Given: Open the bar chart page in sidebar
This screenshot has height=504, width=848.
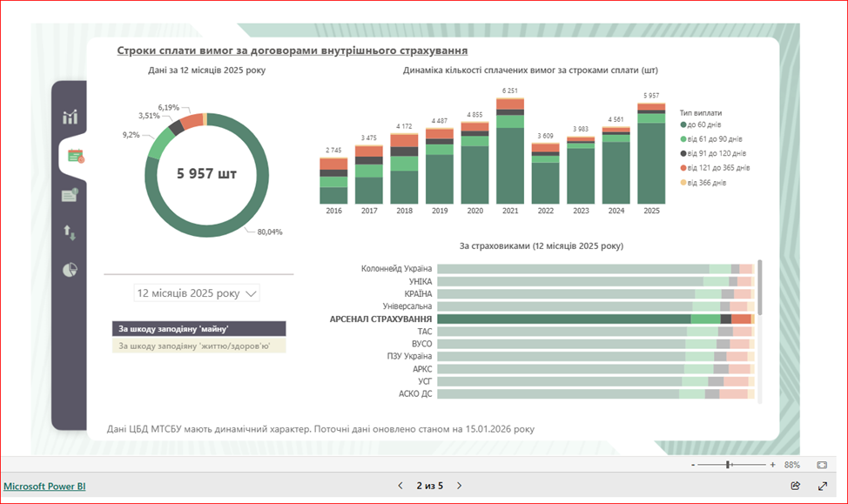Looking at the screenshot, I should click(x=70, y=118).
